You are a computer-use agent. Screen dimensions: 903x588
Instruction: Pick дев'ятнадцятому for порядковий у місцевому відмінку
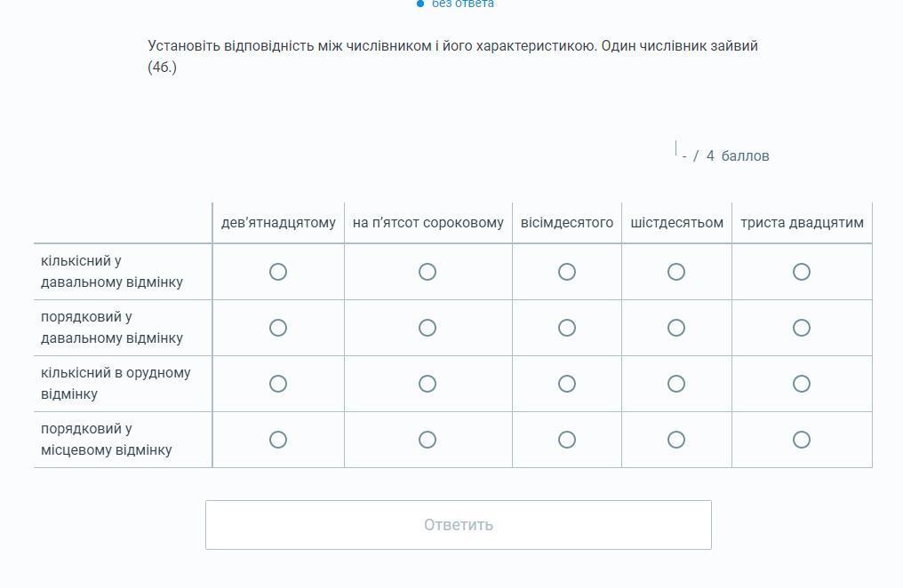click(x=278, y=440)
